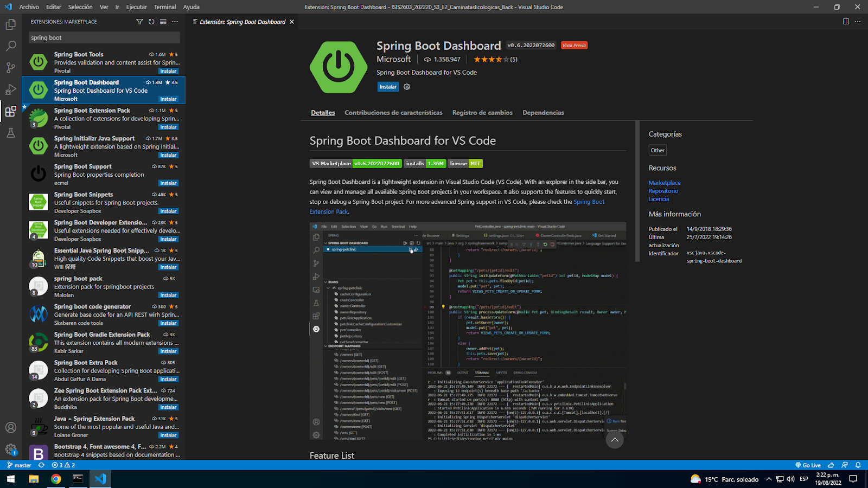Click the installs 1.36M badge
This screenshot has height=488, width=868.
click(x=425, y=163)
